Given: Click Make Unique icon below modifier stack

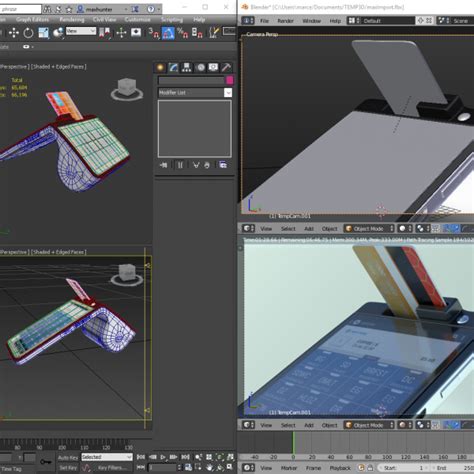Looking at the screenshot, I should tap(196, 165).
